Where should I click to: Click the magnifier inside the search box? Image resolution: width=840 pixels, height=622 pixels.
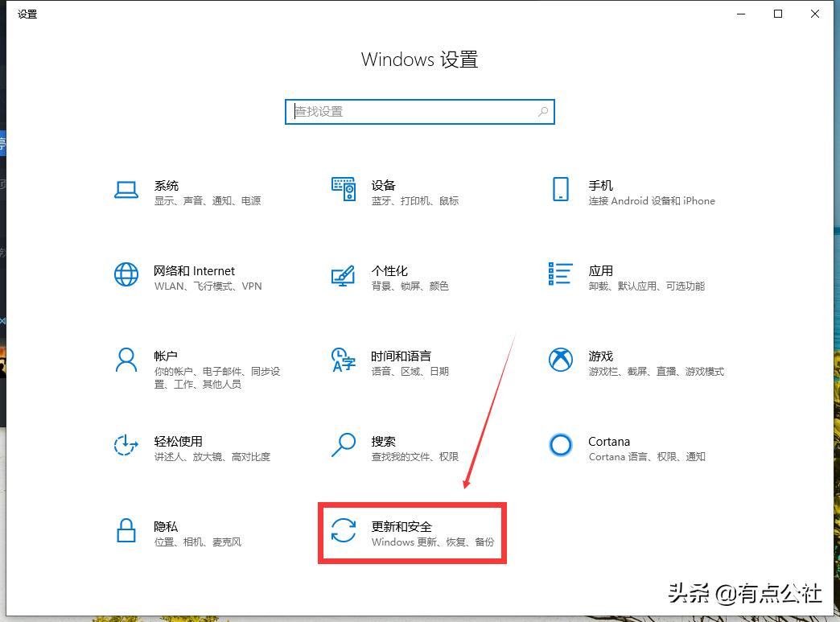tap(543, 112)
